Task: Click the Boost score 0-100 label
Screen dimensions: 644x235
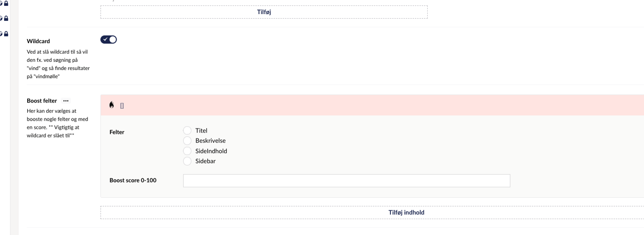Action: click(x=133, y=180)
